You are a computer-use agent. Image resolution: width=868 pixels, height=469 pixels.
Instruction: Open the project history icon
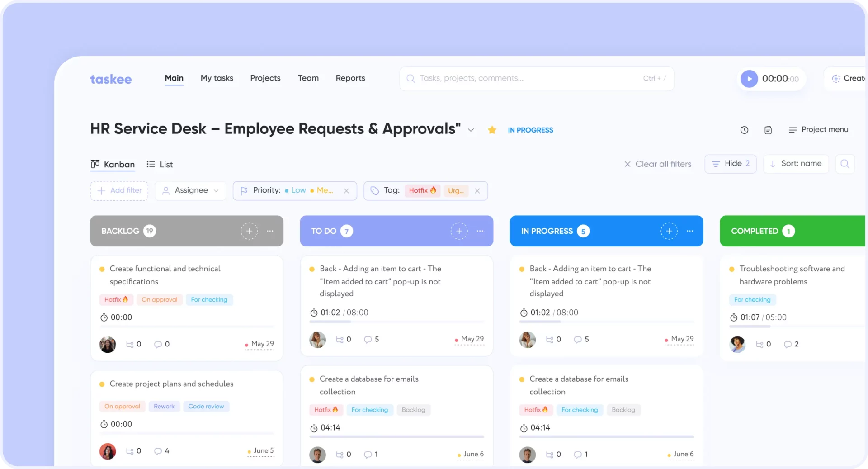coord(744,130)
